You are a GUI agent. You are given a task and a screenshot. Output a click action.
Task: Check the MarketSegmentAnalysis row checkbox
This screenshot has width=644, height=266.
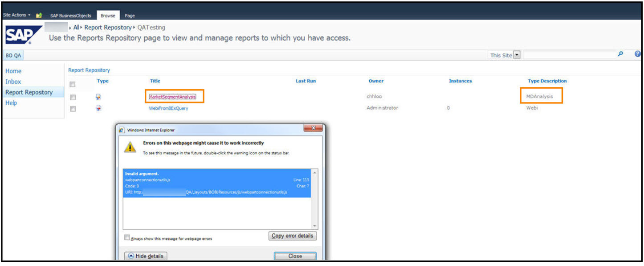pyautogui.click(x=73, y=97)
